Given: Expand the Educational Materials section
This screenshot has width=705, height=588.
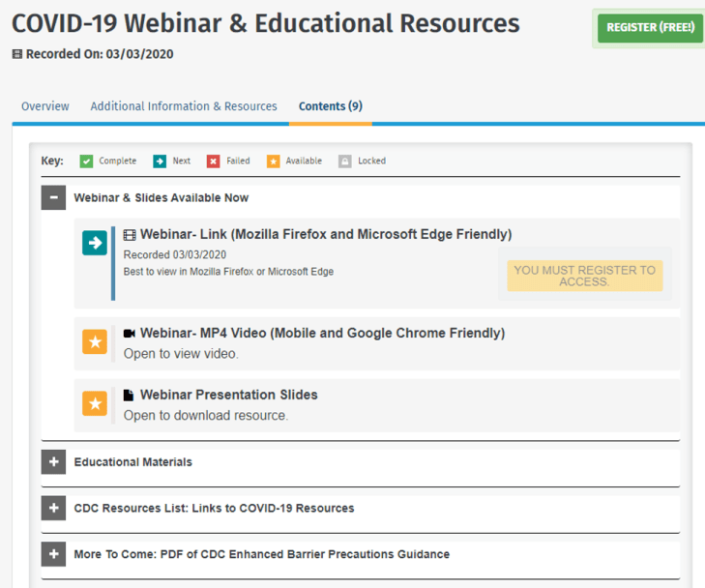Looking at the screenshot, I should (x=53, y=462).
